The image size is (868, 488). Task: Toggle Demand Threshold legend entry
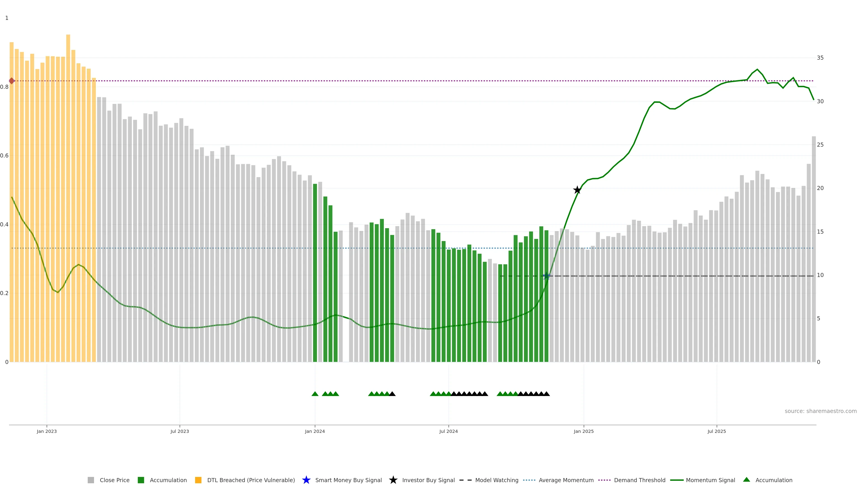coord(639,480)
